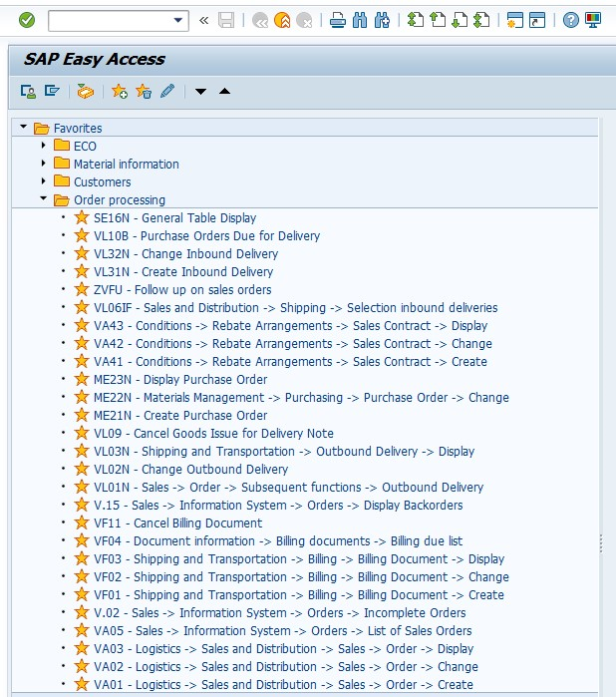Click Add to Favorites star icon
This screenshot has height=697, width=616.
pos(120,92)
